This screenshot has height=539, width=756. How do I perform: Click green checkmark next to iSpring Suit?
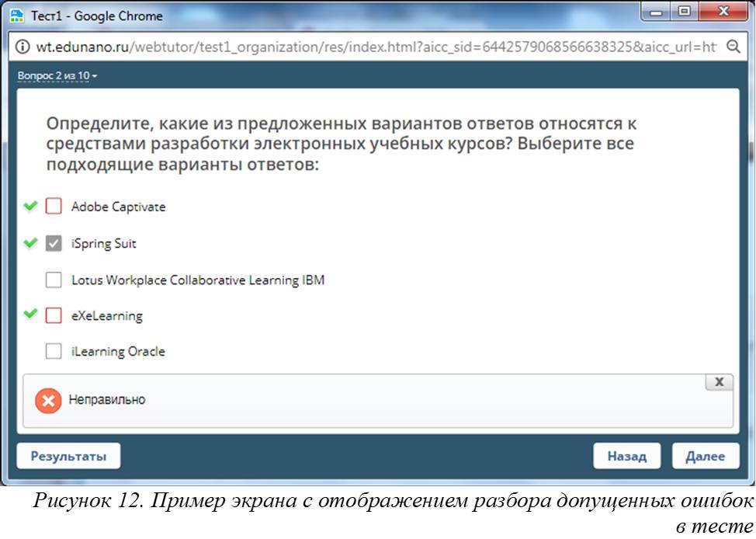tap(30, 243)
